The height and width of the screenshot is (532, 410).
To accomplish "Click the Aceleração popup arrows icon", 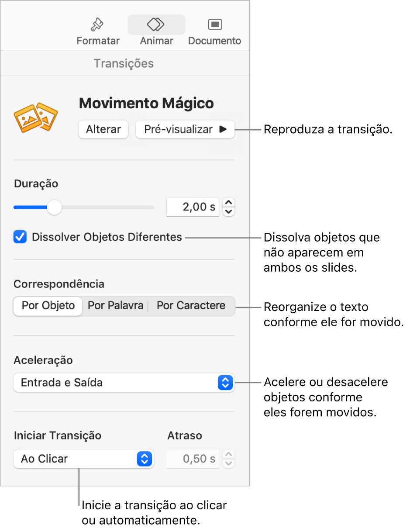I will [225, 383].
